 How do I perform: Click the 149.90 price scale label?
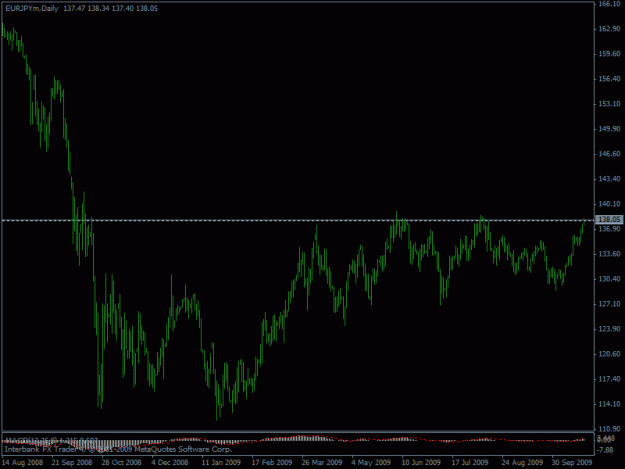pos(609,129)
